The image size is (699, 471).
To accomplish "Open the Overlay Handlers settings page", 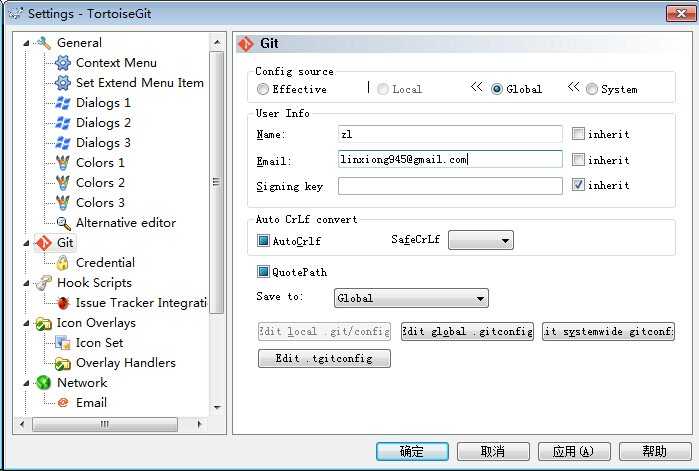I will pyautogui.click(x=126, y=363).
